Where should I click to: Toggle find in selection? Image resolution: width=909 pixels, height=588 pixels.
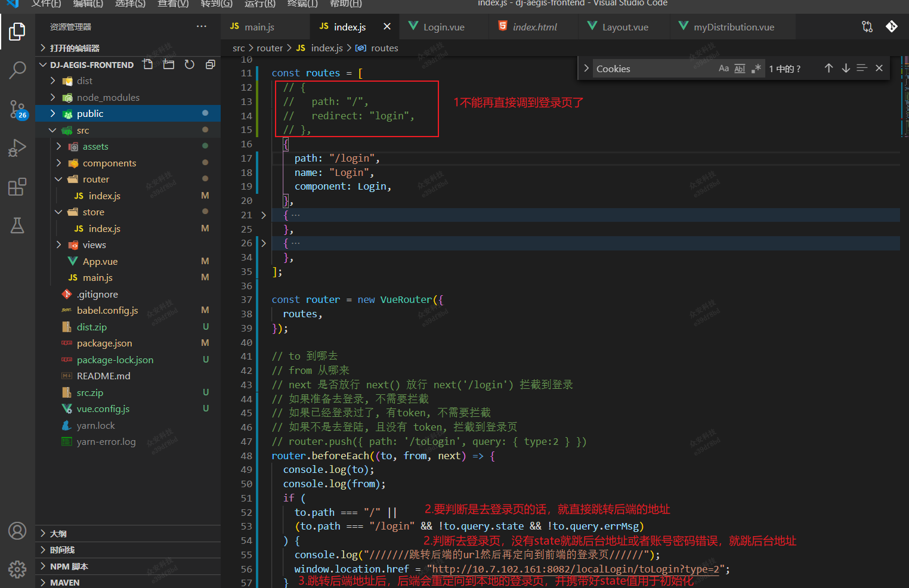[862, 69]
